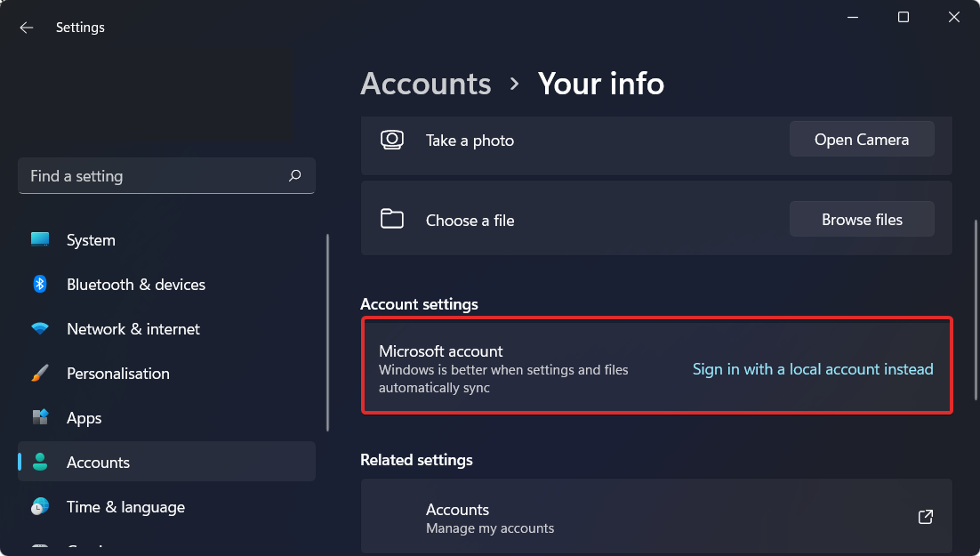
Task: Click Accounts in the breadcrumb
Action: pyautogui.click(x=426, y=84)
